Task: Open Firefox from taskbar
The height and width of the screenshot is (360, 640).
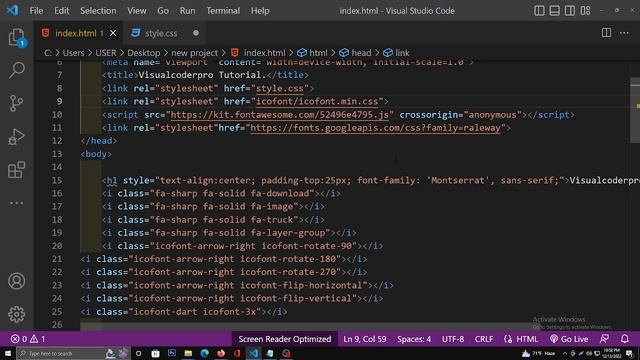Action: pos(221,353)
